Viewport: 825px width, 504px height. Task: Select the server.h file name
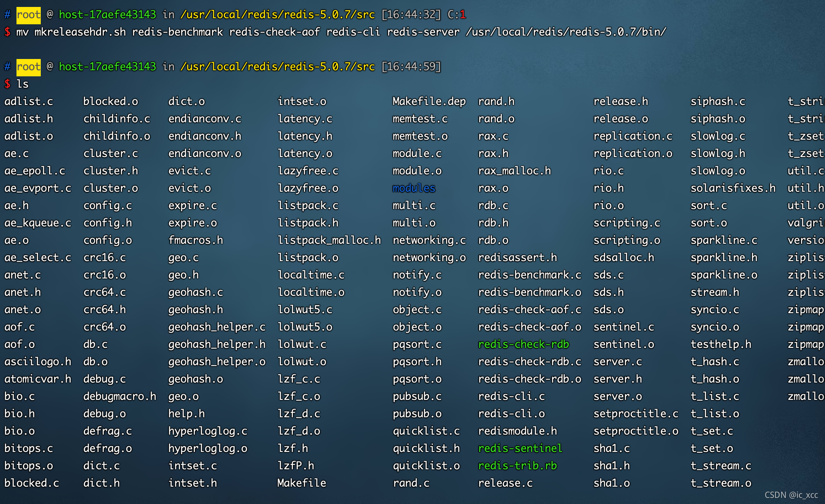click(x=618, y=379)
